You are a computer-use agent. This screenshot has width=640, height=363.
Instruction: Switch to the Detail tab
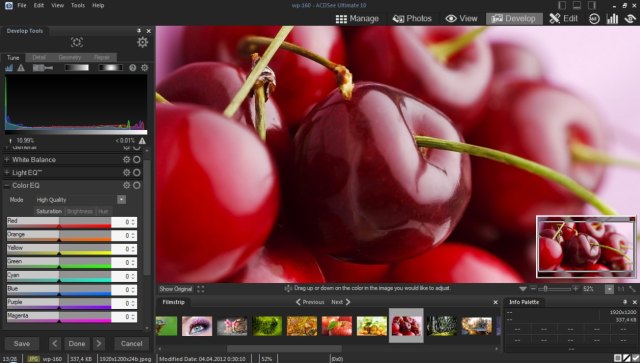pyautogui.click(x=39, y=58)
